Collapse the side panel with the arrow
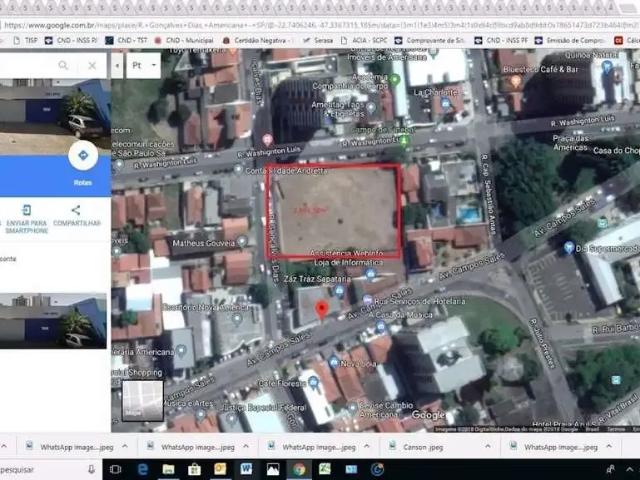Image resolution: width=640 pixels, height=480 pixels. [117, 65]
